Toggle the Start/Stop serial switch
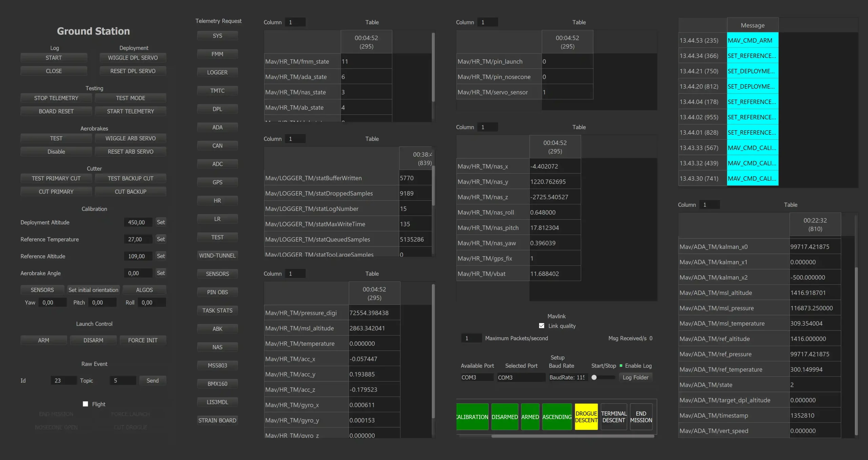The width and height of the screenshot is (868, 460). 603,377
